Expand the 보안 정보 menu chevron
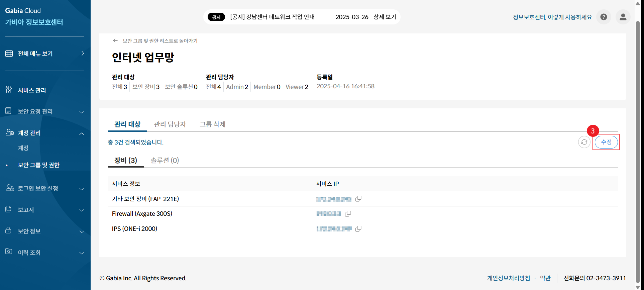644x290 pixels. point(82,232)
